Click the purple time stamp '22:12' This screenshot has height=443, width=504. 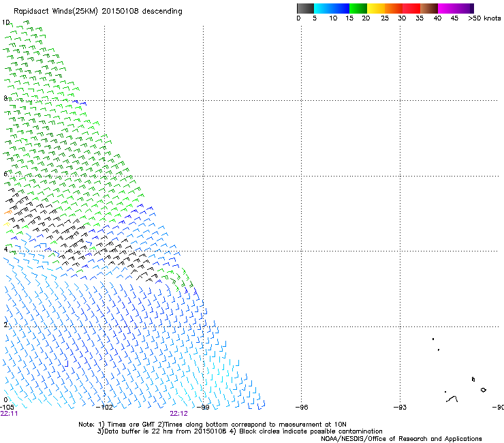pyautogui.click(x=178, y=414)
